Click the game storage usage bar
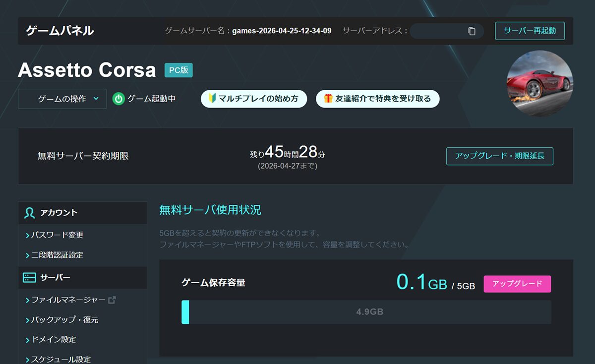 tap(366, 312)
